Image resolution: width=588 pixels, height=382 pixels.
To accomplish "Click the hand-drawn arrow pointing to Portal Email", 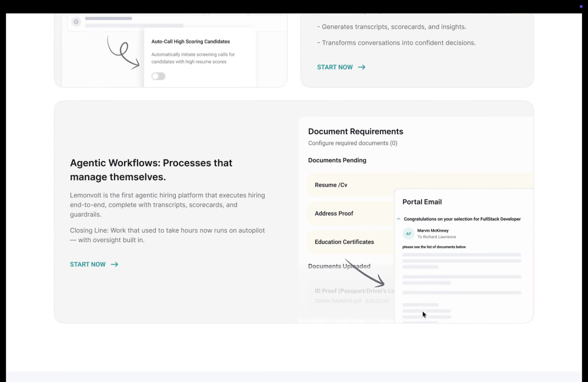I will point(365,273).
